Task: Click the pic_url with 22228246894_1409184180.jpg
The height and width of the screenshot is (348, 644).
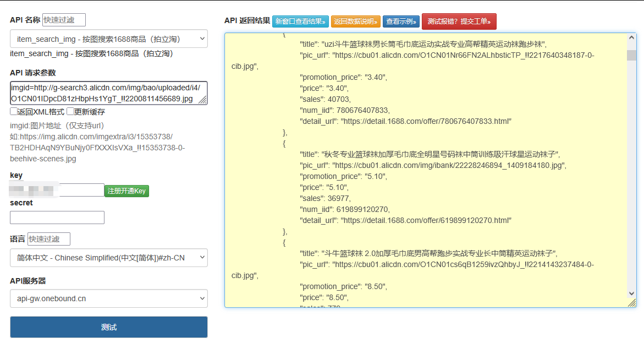Action: tap(433, 165)
